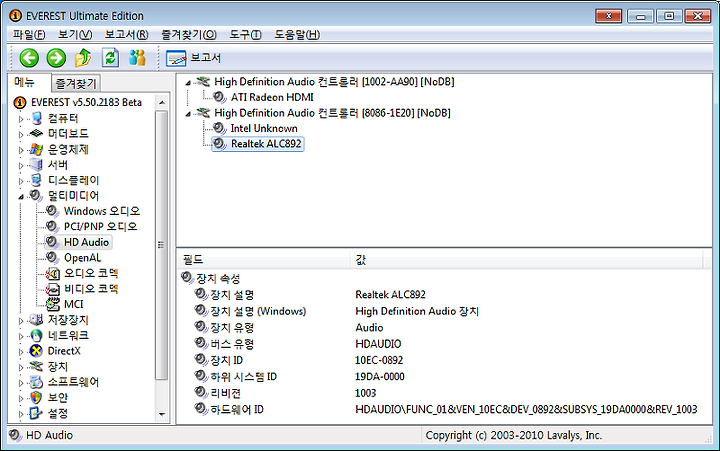The height and width of the screenshot is (451, 720).
Task: Click the 값 column header
Action: click(x=526, y=259)
